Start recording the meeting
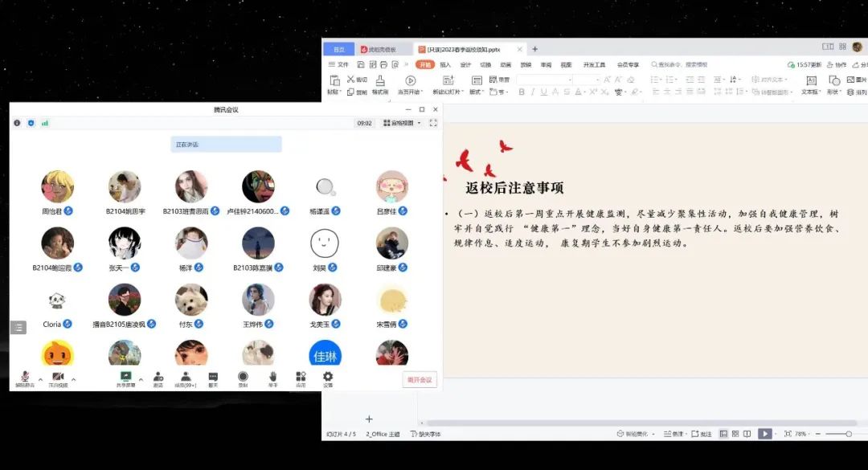 pos(243,377)
